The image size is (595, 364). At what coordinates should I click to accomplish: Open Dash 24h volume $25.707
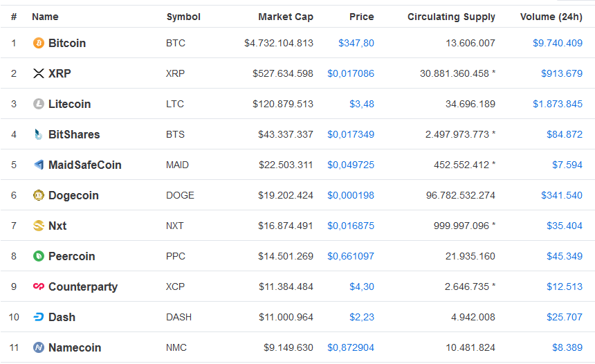tap(565, 317)
